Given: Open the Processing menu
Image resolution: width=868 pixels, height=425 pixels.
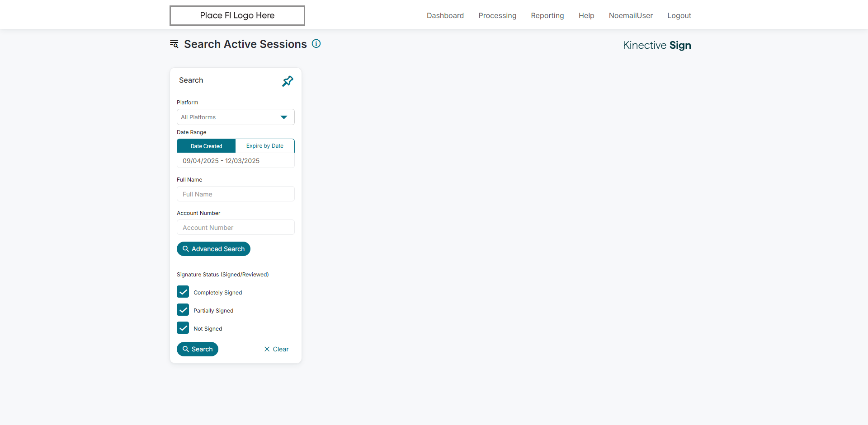Looking at the screenshot, I should [x=497, y=15].
